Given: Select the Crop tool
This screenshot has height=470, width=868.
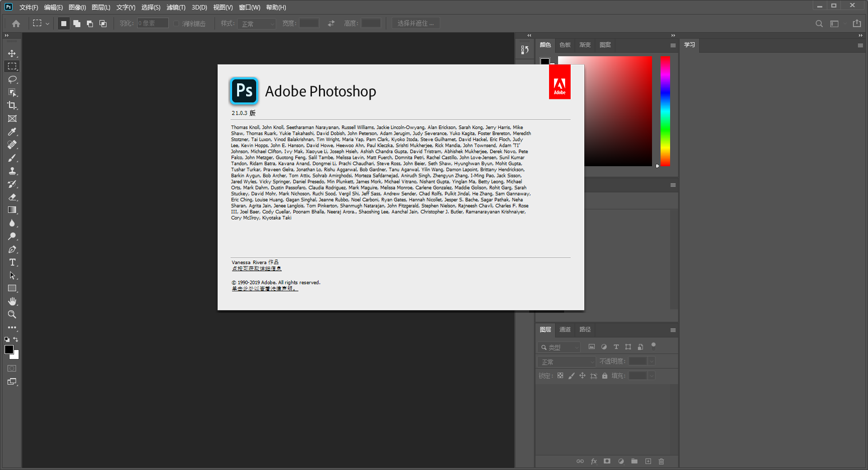Looking at the screenshot, I should click(12, 105).
